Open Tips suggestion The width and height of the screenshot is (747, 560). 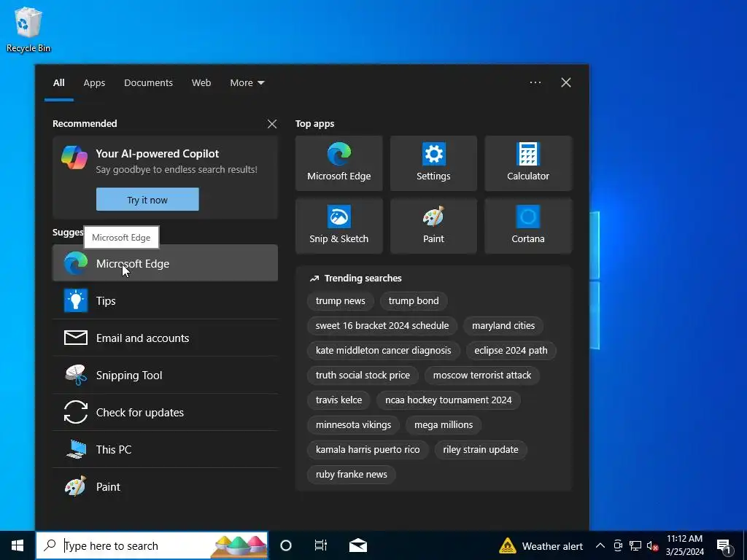coord(165,300)
